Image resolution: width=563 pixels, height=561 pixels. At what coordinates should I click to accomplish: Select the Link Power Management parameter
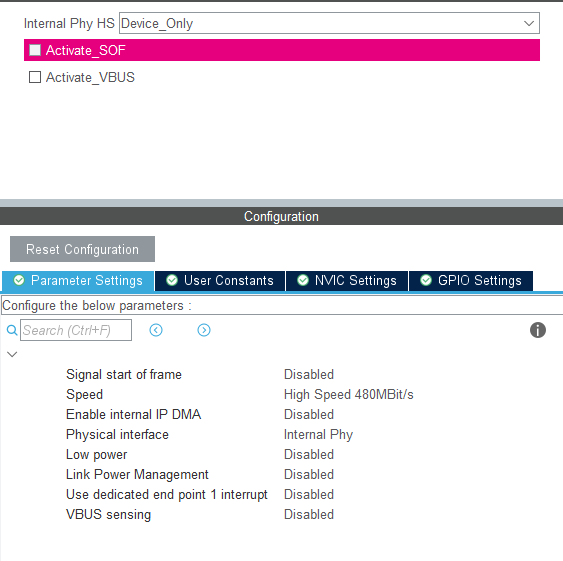tap(137, 474)
